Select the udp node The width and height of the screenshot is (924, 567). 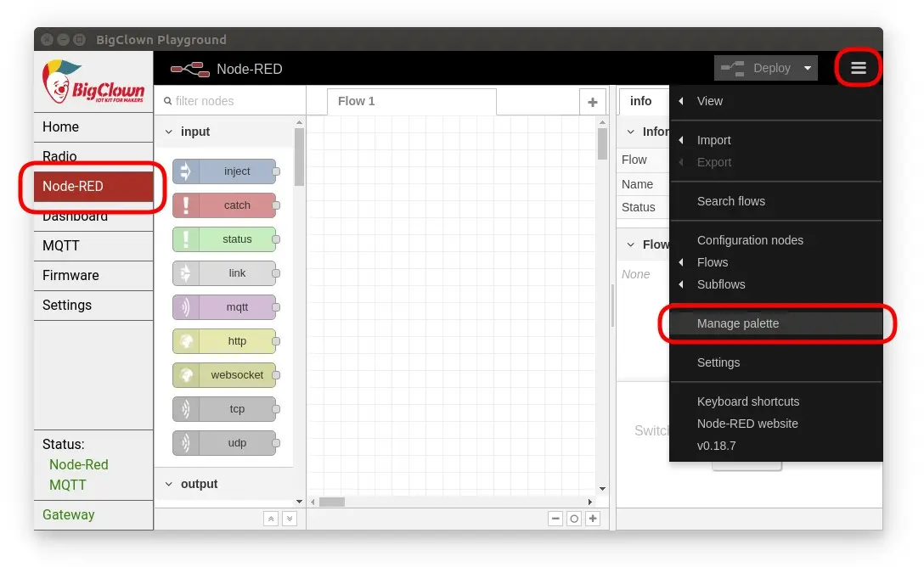224,443
